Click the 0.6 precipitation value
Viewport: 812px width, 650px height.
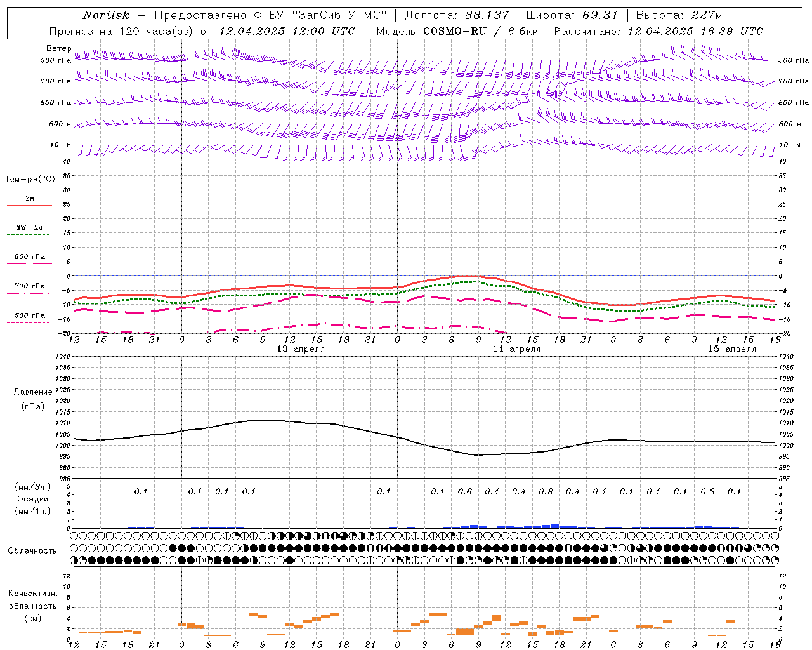tap(465, 491)
